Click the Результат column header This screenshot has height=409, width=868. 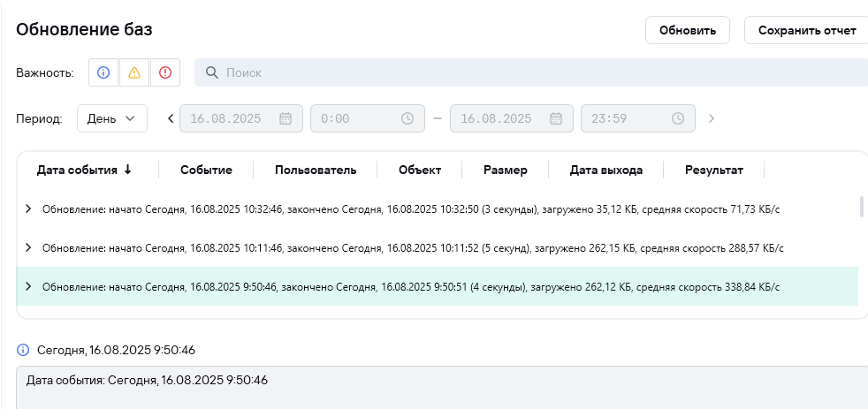click(714, 170)
